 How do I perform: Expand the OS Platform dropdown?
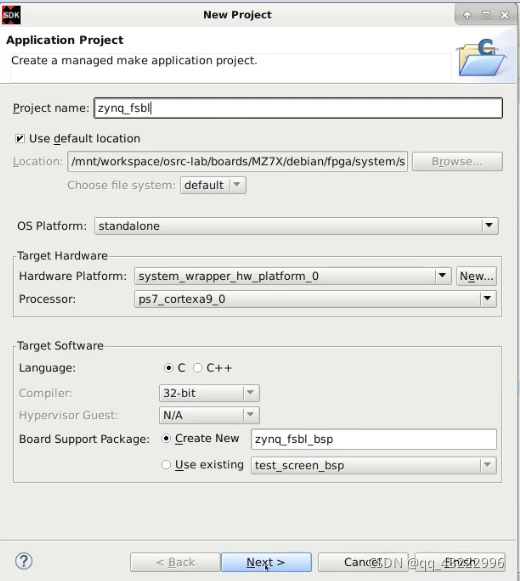click(489, 226)
